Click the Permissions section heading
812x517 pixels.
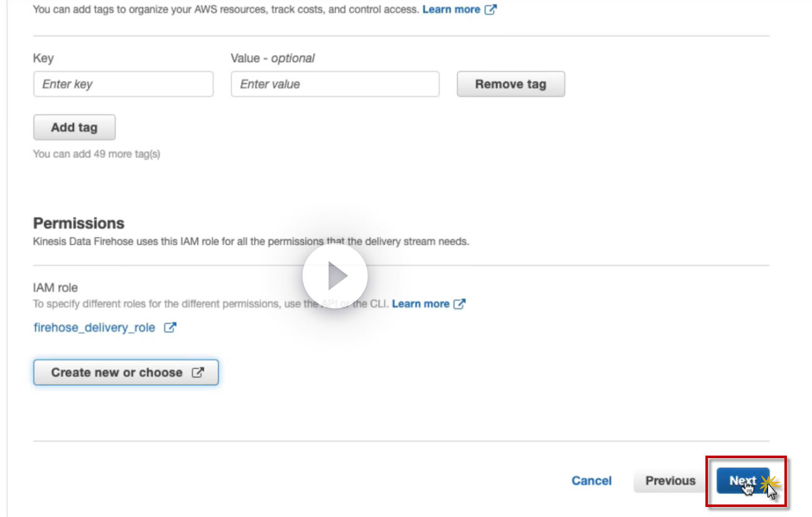(x=78, y=223)
